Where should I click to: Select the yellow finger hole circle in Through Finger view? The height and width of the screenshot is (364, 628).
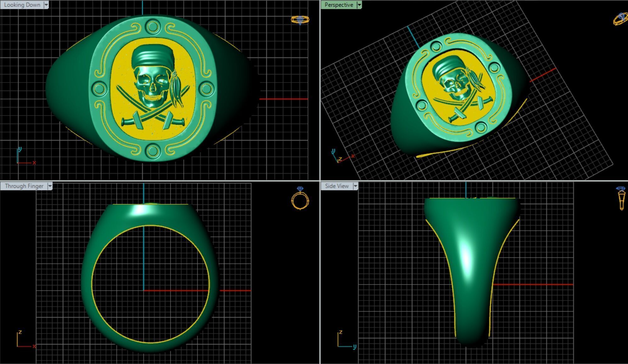pos(150,284)
